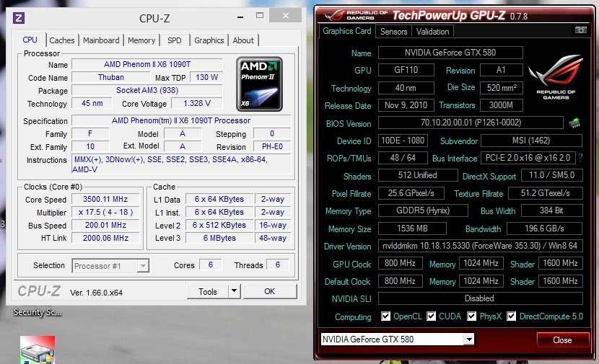
Task: Toggle the DirectCompute 5.0 checkbox
Action: click(x=512, y=316)
